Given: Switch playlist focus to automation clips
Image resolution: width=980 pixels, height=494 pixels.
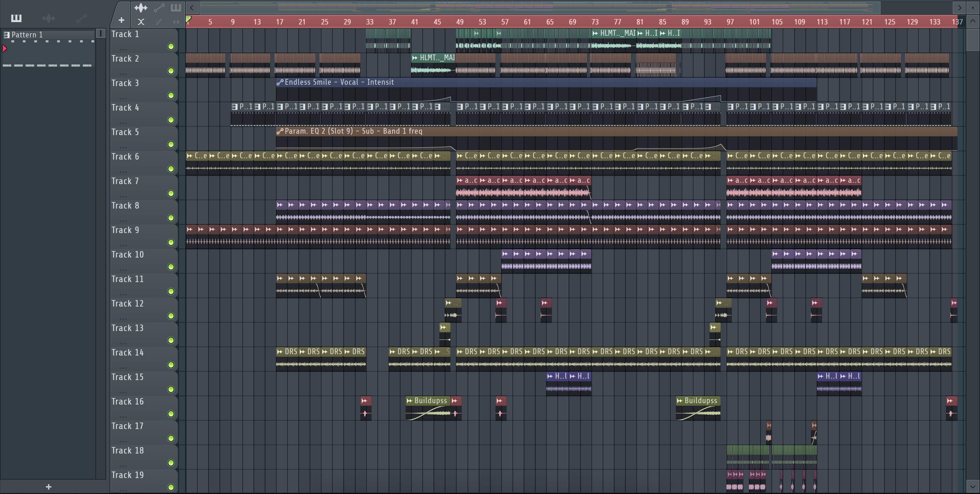Looking at the screenshot, I should [x=159, y=7].
